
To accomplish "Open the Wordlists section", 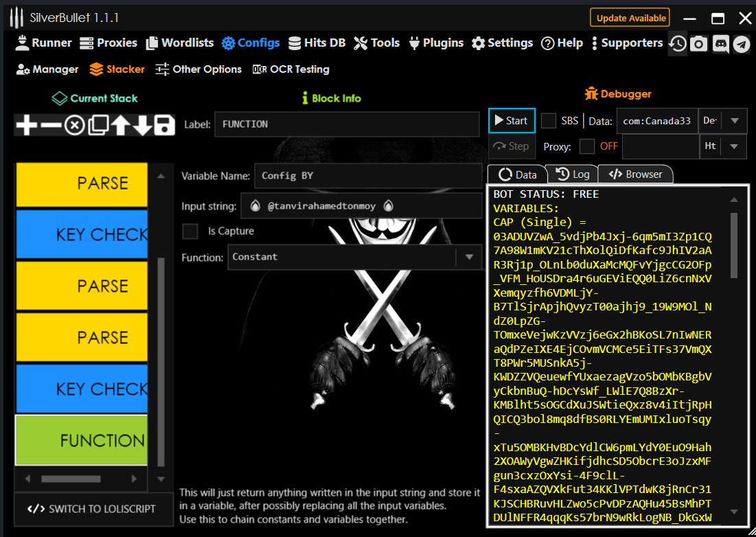I will click(x=180, y=43).
